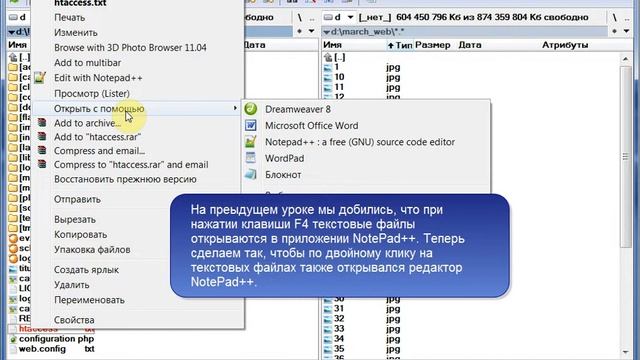This screenshot has height=360, width=640.
Task: Select file 35 jpg in right panel
Action: click(x=362, y=349)
